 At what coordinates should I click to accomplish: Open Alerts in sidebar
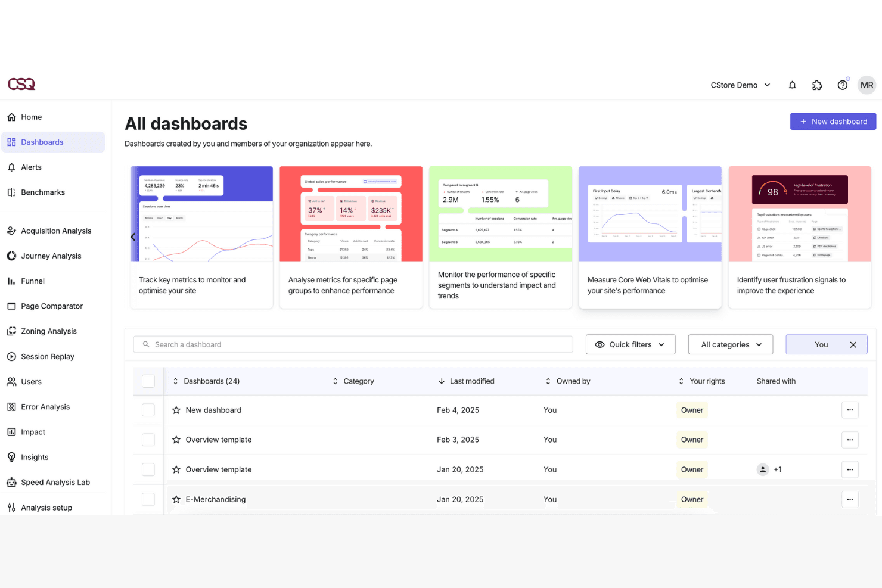point(53,167)
